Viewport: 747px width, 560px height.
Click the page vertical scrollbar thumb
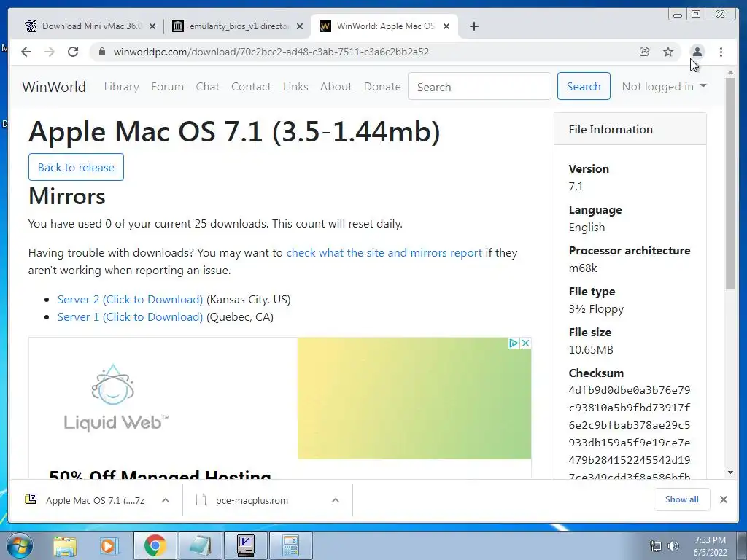730,183
